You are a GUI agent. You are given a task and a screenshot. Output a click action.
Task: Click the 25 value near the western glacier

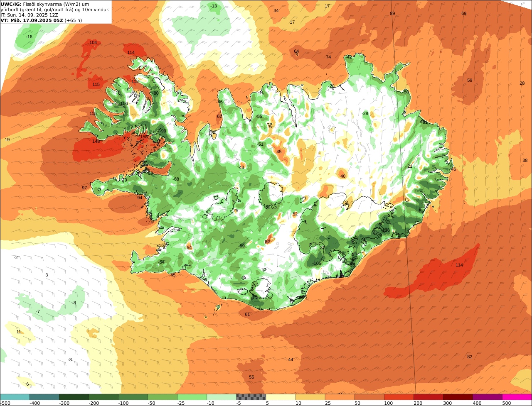[236, 211]
